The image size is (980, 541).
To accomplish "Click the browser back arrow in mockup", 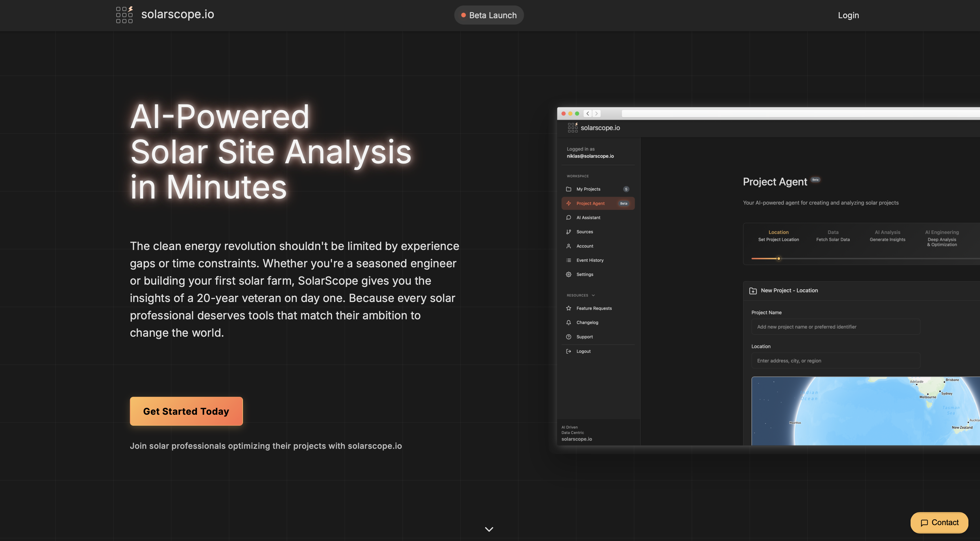I will click(588, 113).
